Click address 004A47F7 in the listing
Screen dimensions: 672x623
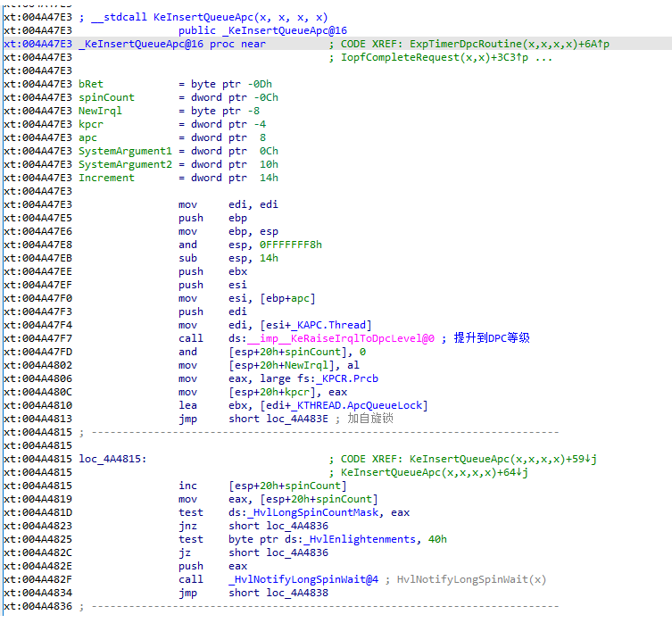tap(47, 338)
